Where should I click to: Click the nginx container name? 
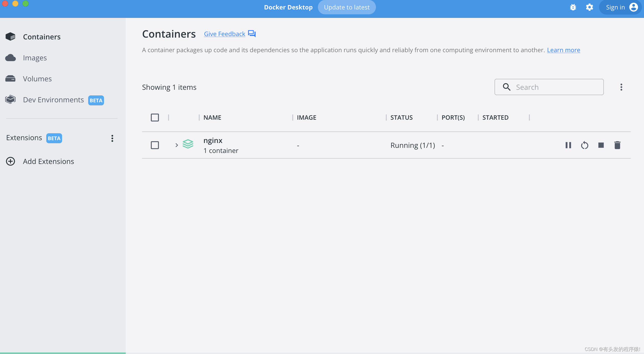(x=213, y=140)
